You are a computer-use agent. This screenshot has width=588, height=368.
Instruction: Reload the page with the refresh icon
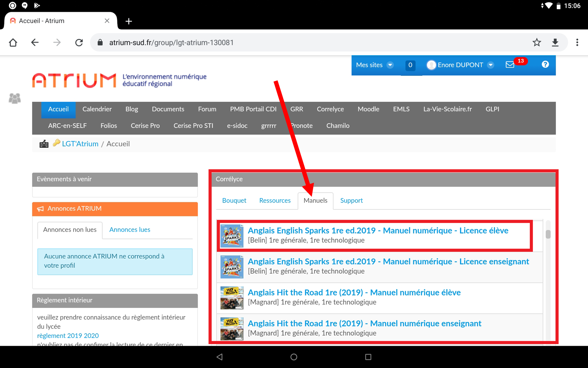click(x=79, y=43)
